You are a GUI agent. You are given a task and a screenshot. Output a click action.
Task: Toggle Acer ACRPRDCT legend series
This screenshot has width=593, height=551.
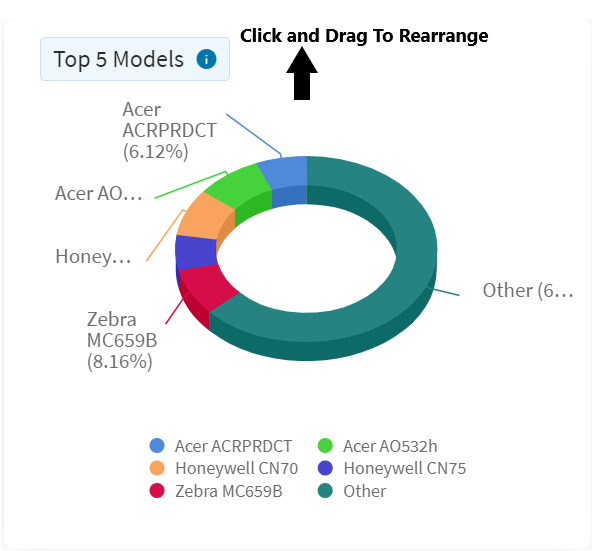point(220,446)
